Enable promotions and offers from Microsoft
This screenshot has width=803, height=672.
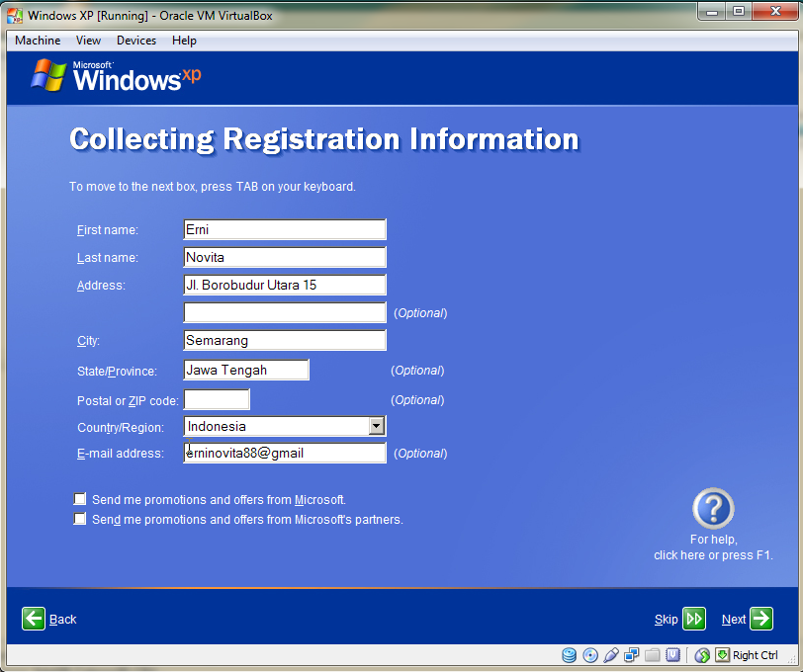pos(80,499)
